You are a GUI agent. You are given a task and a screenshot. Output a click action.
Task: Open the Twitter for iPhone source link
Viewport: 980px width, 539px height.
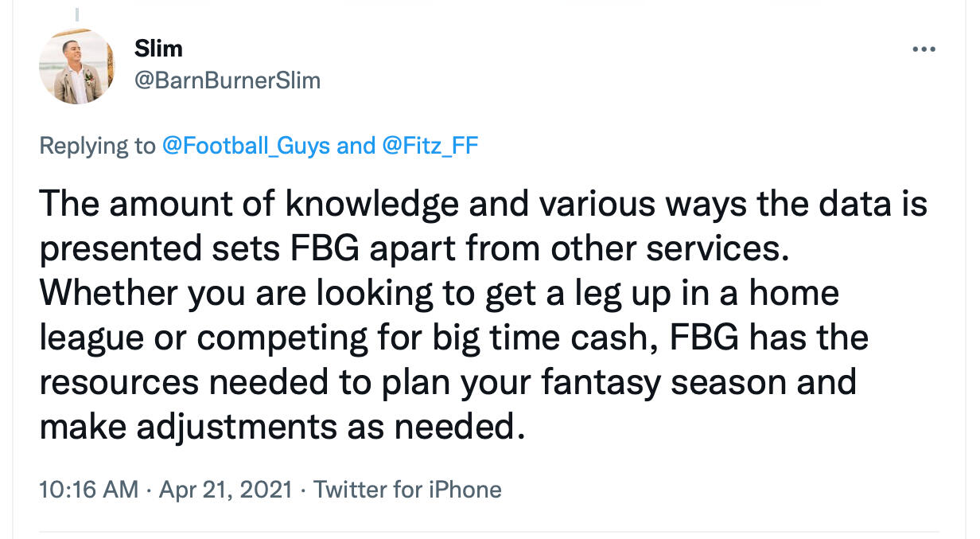[407, 489]
